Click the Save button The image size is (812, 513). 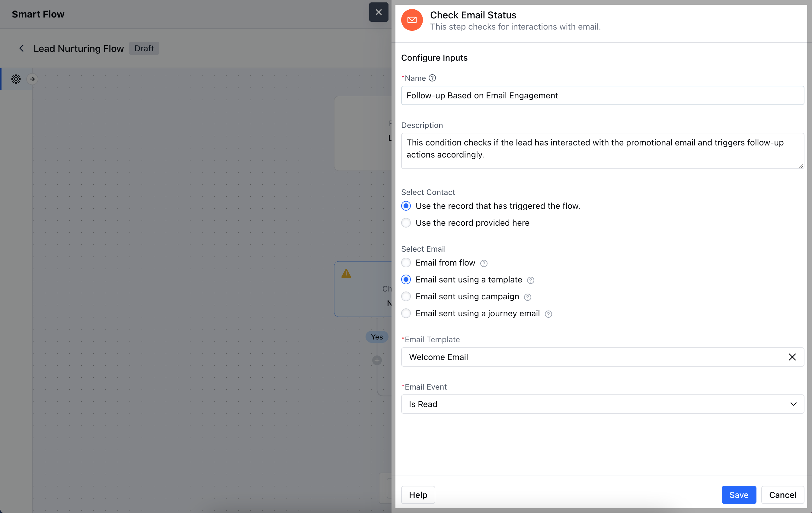point(738,495)
